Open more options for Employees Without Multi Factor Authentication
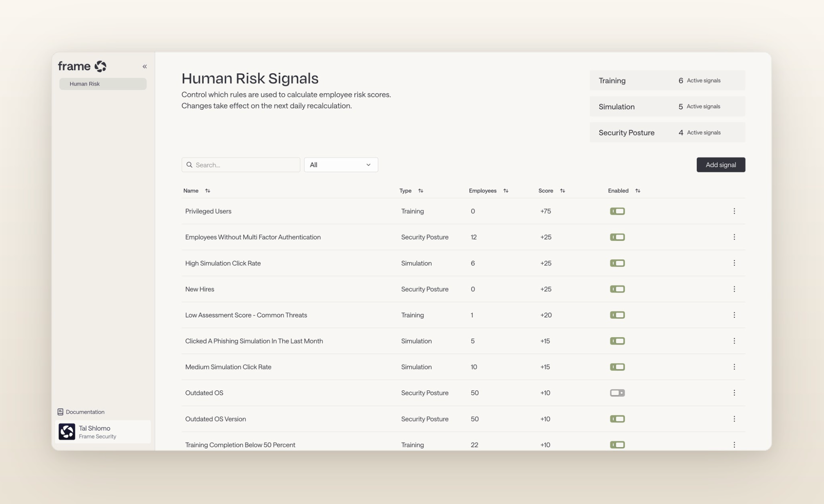This screenshot has width=824, height=504. tap(734, 237)
